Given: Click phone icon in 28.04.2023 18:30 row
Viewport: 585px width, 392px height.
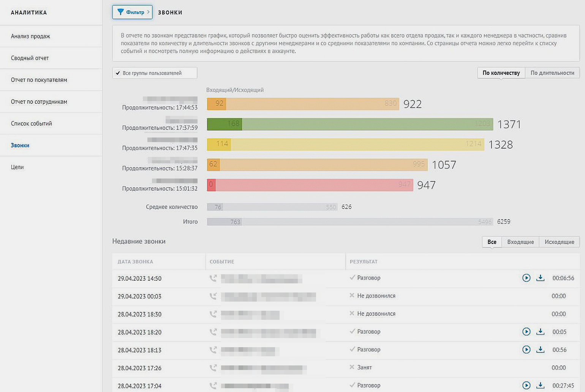Looking at the screenshot, I should coord(213,314).
